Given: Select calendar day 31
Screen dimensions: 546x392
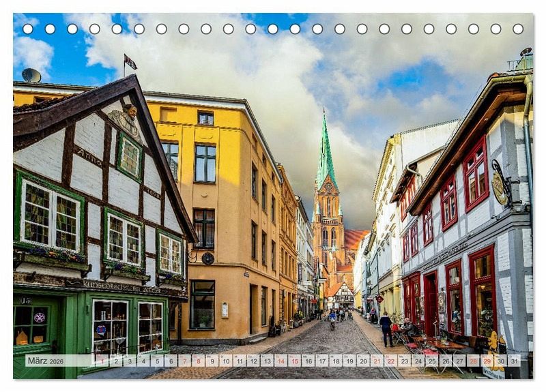Looking at the screenshot, I should click(x=515, y=361).
